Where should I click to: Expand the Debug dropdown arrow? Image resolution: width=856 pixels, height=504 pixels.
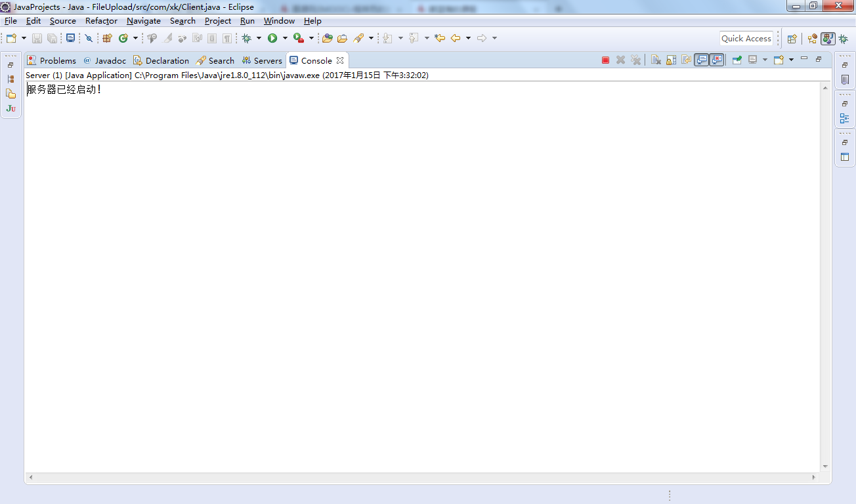(x=259, y=38)
